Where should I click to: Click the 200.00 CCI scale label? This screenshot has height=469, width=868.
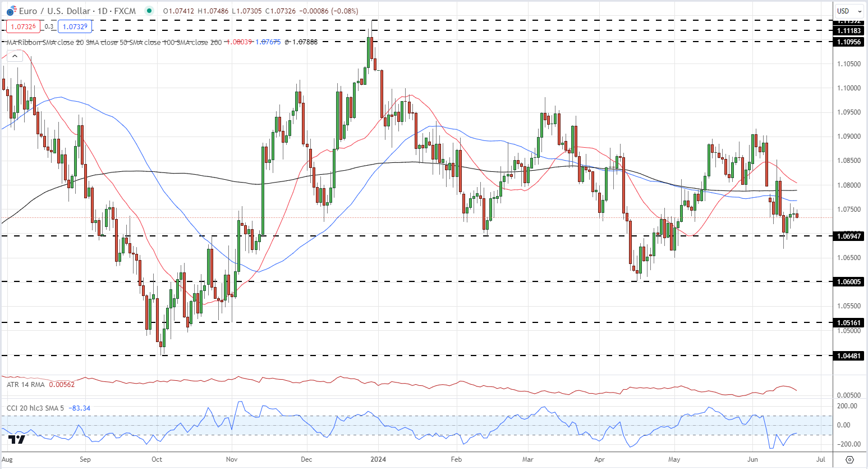pos(847,406)
